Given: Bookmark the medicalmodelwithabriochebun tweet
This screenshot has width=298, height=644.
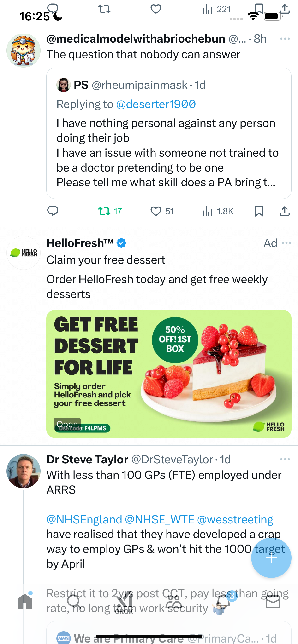Looking at the screenshot, I should click(259, 211).
